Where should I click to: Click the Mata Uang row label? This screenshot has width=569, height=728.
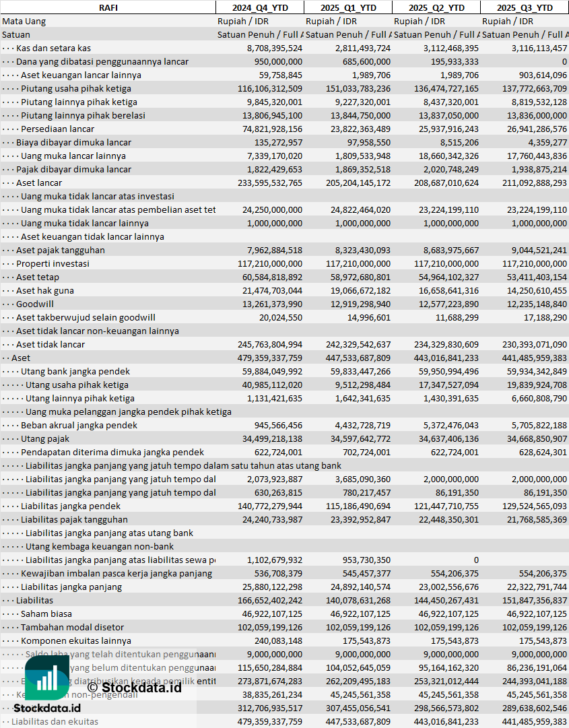point(24,22)
